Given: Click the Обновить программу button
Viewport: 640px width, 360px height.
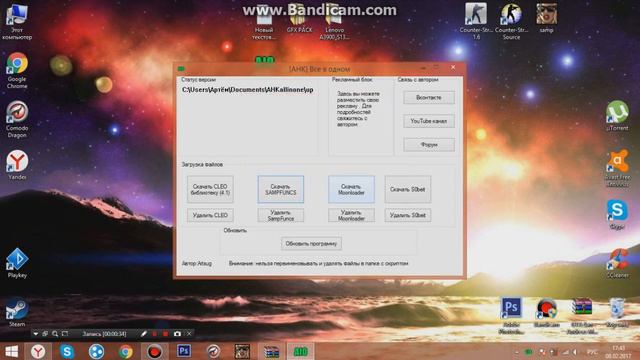Looking at the screenshot, I should pos(311,244).
